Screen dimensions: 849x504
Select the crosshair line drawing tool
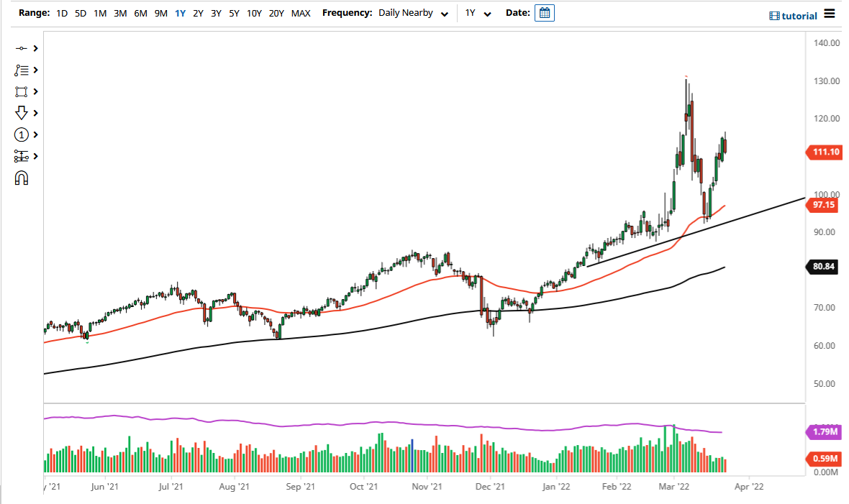pyautogui.click(x=22, y=48)
